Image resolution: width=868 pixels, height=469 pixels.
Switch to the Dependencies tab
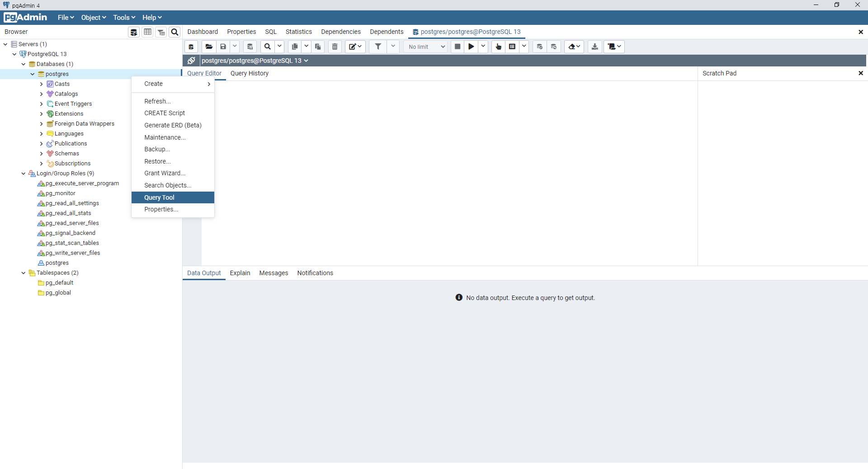point(341,32)
